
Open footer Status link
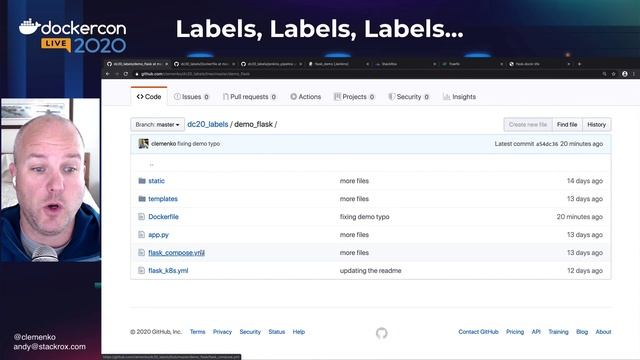pos(277,332)
